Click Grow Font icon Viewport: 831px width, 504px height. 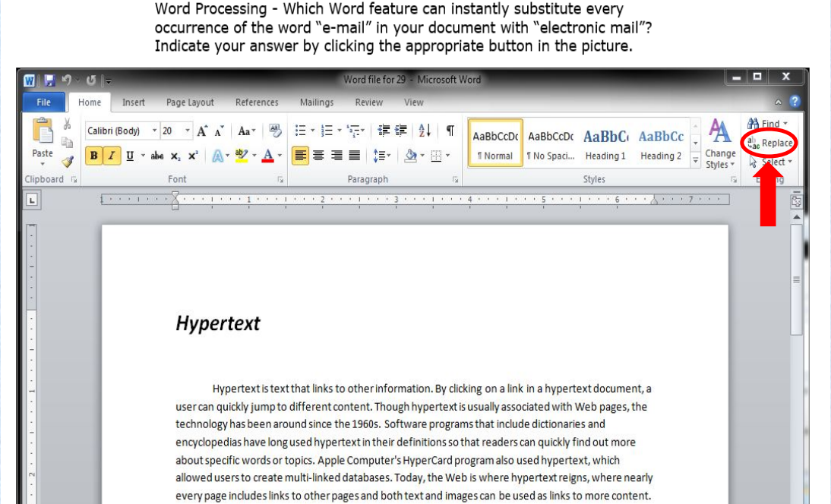point(203,131)
